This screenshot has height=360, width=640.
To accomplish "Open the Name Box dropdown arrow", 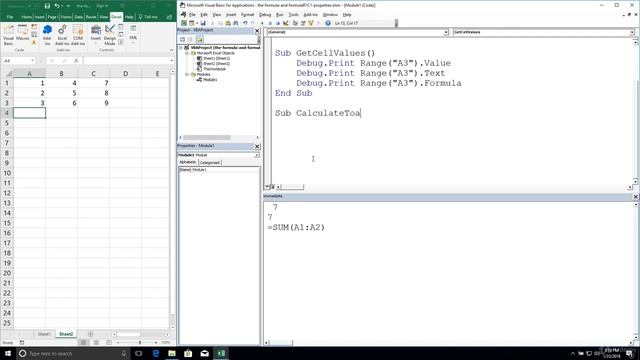I will tap(32, 60).
